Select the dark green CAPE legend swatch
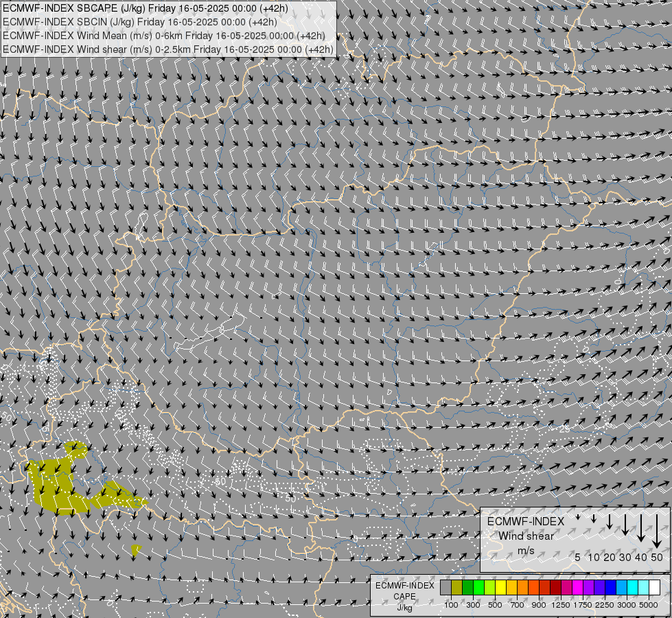This screenshot has height=618, width=672. (x=467, y=588)
